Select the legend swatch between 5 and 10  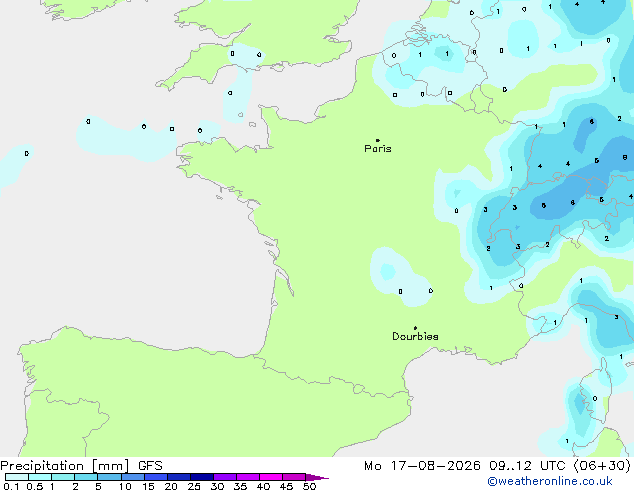(109, 477)
